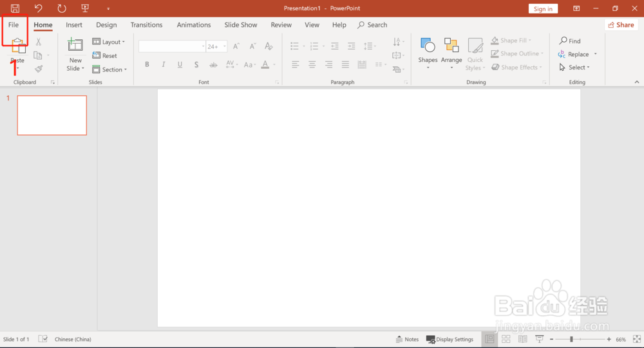Undo the last action
The image size is (644, 348).
tap(38, 8)
